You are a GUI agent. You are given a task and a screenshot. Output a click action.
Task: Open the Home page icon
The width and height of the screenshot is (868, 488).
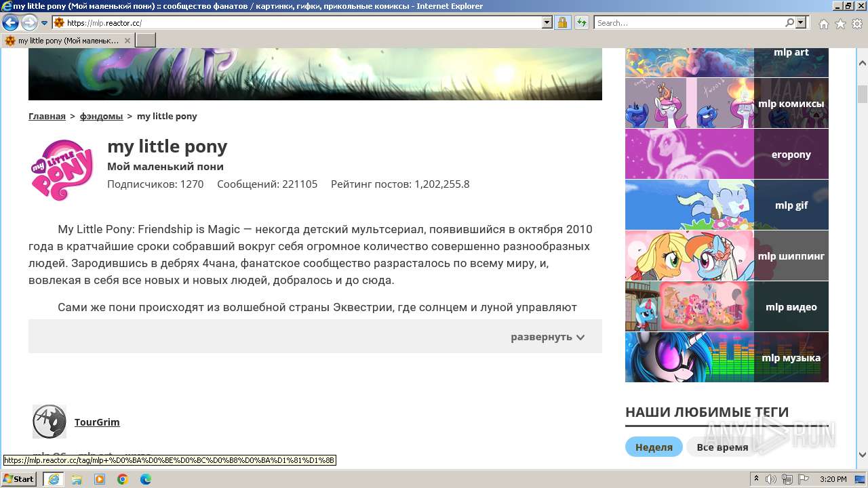point(823,24)
